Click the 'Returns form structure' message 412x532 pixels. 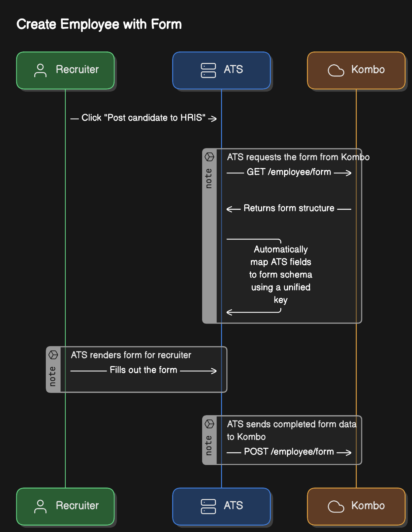[x=289, y=208]
